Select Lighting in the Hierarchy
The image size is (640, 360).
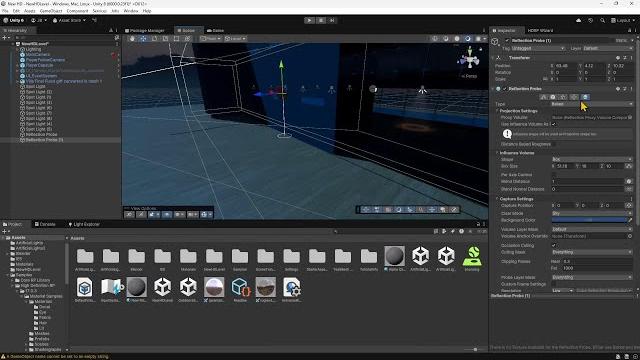(33, 49)
